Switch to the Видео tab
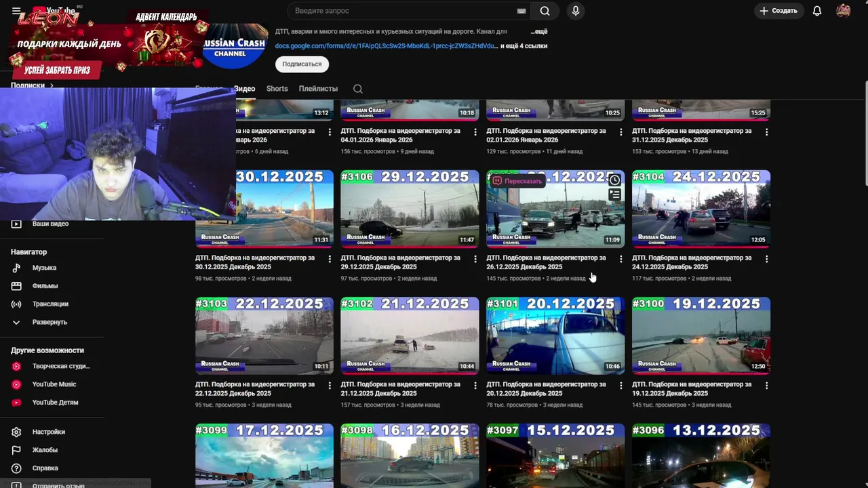The height and width of the screenshot is (488, 868). 244,89
